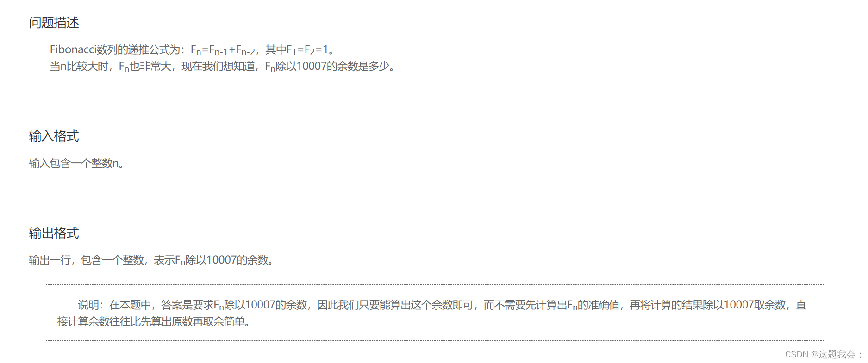Image resolution: width=868 pixels, height=363 pixels.
Task: Click the 输出格式 section heading
Action: 54,233
